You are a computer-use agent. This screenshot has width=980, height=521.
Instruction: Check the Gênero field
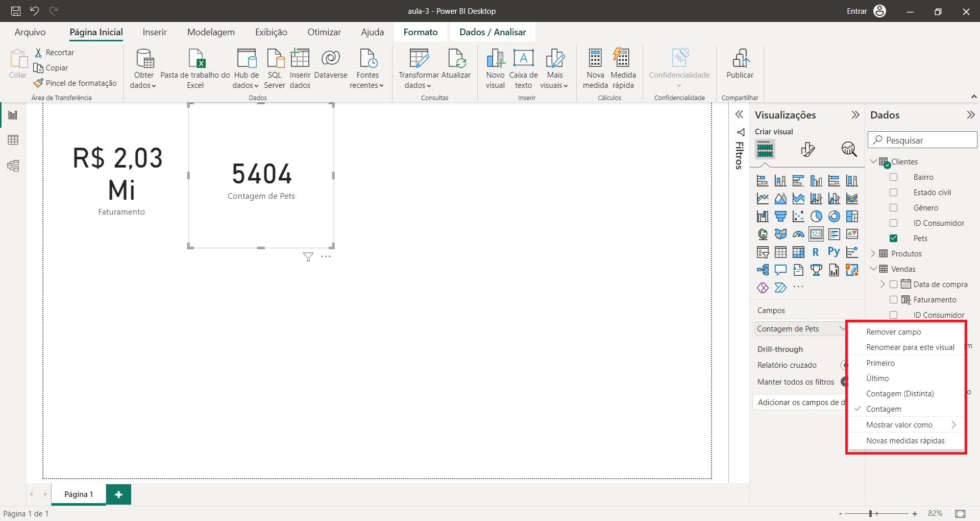(893, 208)
